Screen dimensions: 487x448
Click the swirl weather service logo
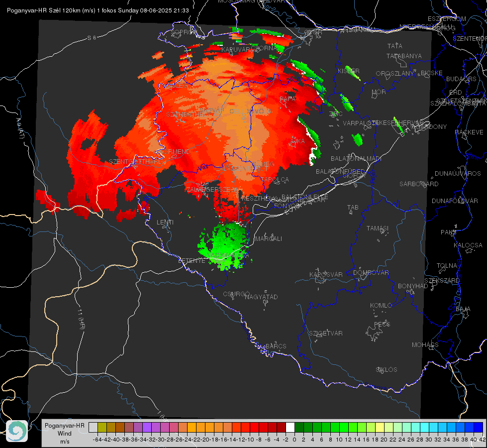17,431
